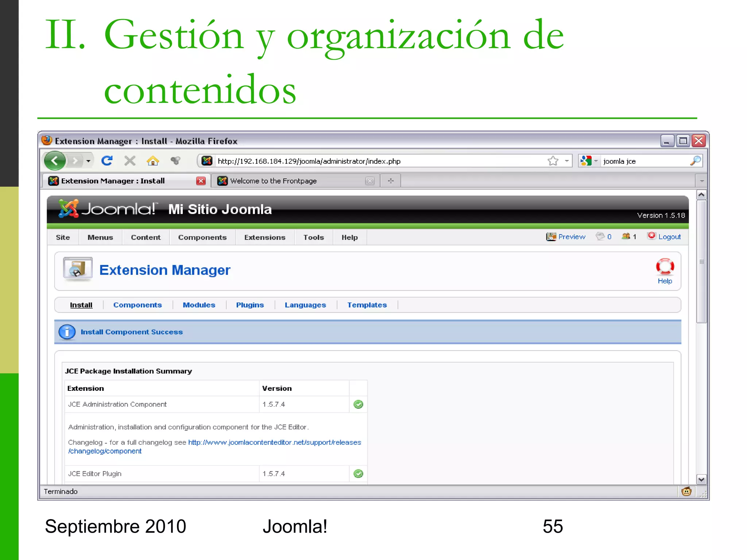Select the Templates submenu tab

[x=367, y=305]
